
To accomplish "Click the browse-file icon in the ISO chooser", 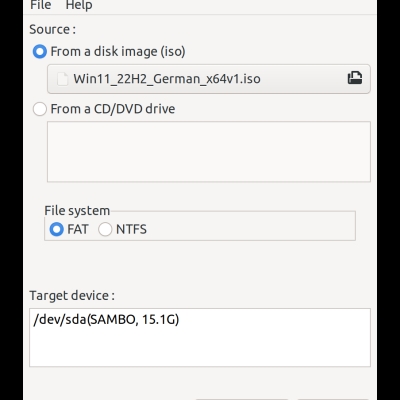I will point(355,78).
